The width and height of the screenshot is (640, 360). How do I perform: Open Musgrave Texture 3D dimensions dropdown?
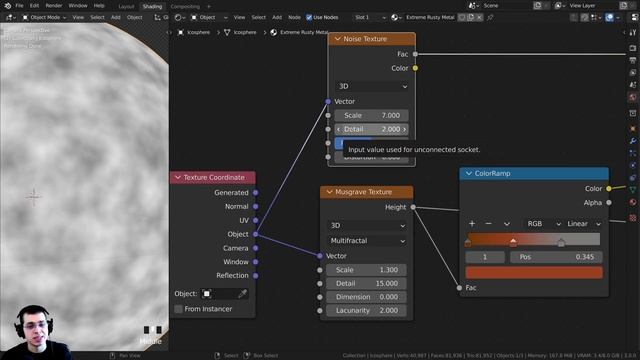click(x=367, y=226)
